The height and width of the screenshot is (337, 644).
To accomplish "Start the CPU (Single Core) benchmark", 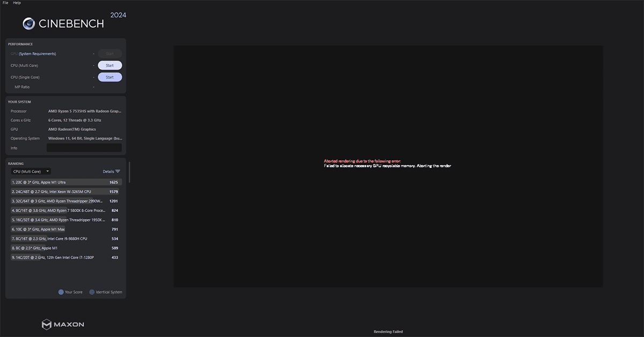I will point(109,77).
